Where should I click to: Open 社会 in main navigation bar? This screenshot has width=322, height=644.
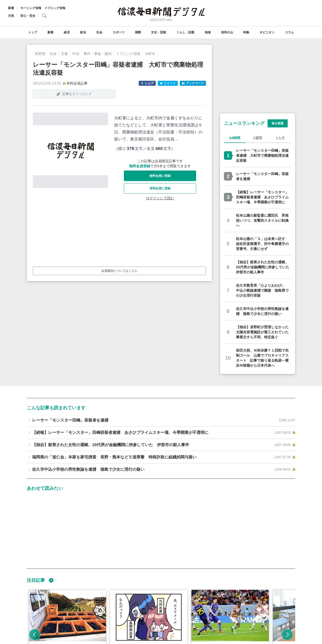(99, 32)
